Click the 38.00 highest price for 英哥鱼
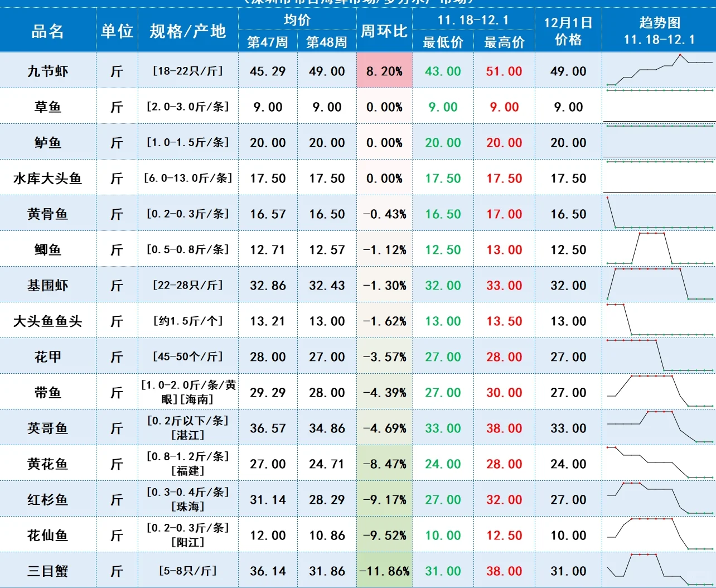Viewport: 716px width, 588px height. click(x=504, y=428)
